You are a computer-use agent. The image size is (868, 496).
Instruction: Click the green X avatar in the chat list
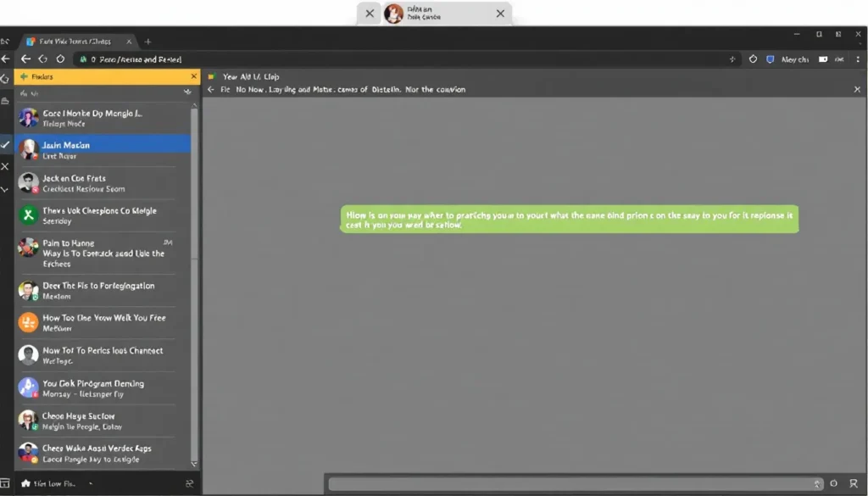tap(28, 215)
